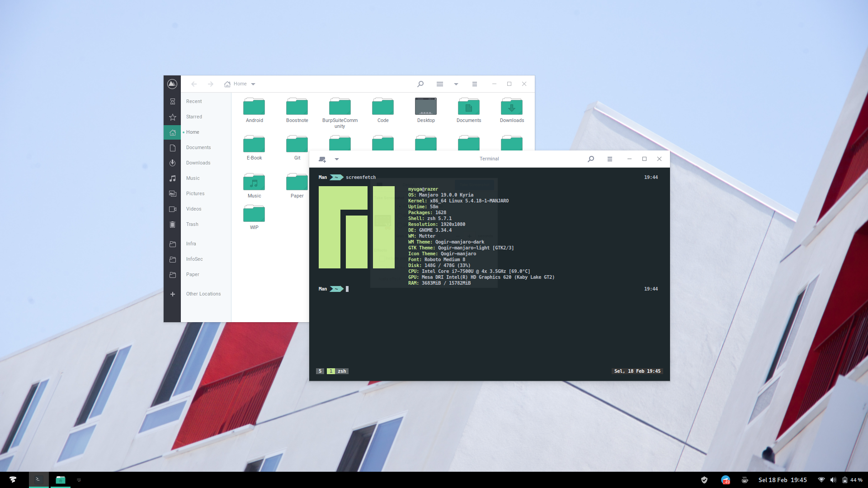Open view options dropdown arrow in file manager
This screenshot has height=488, width=868.
[x=456, y=84]
